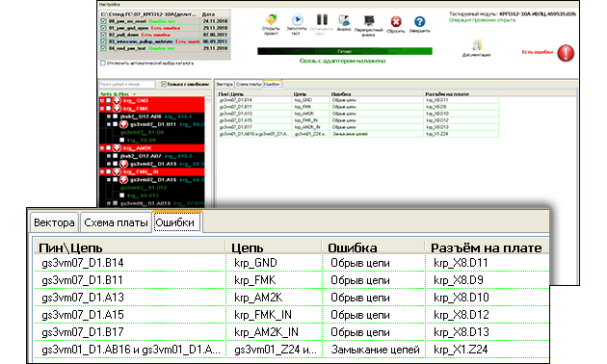Collapse the krp_GND net tree node
This screenshot has width=607, height=364.
tap(102, 100)
